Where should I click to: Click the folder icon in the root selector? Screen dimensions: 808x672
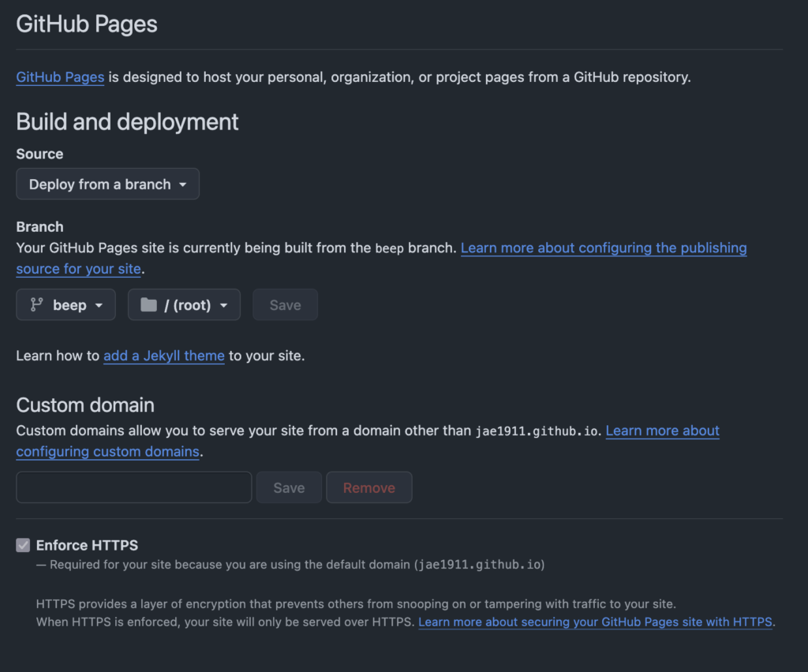[149, 304]
